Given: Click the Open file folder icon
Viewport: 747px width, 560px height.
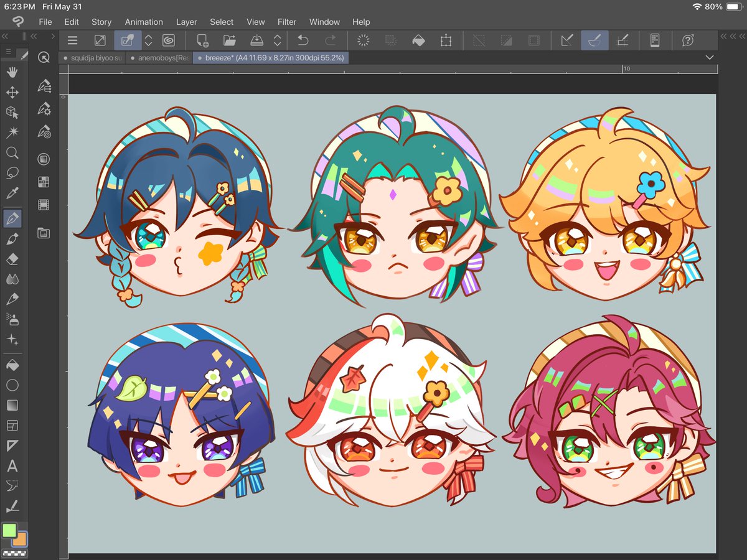Looking at the screenshot, I should coord(230,40).
